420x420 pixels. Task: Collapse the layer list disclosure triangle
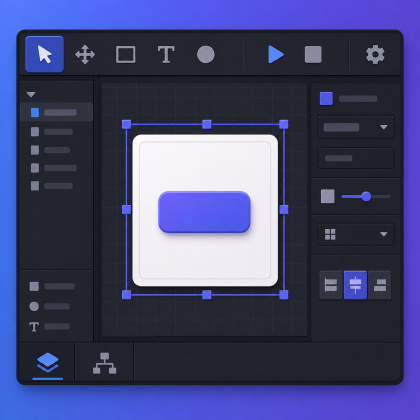(x=31, y=95)
